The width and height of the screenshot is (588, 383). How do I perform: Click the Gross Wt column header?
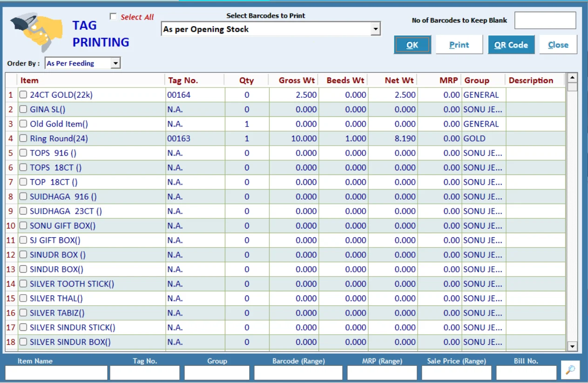pyautogui.click(x=294, y=81)
